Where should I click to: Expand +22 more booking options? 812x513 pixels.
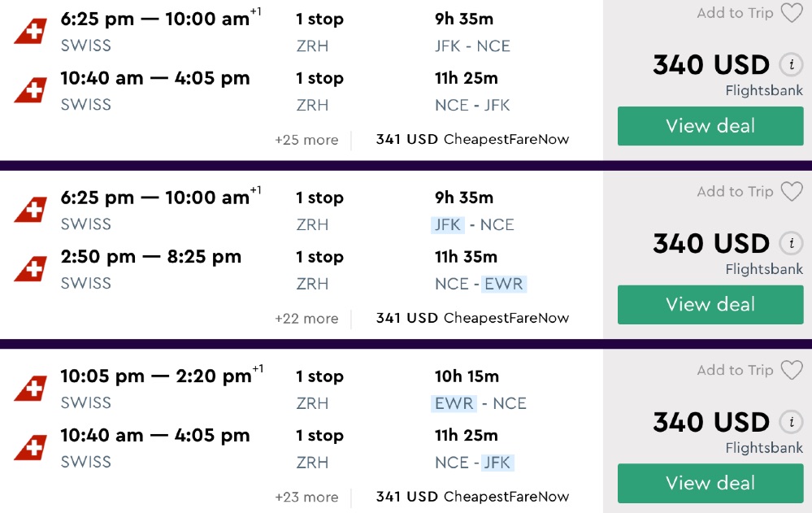pyautogui.click(x=306, y=319)
